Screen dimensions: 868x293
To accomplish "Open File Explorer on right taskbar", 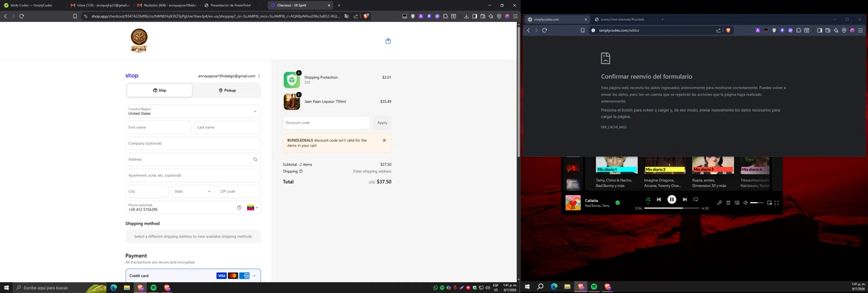I will (x=567, y=287).
